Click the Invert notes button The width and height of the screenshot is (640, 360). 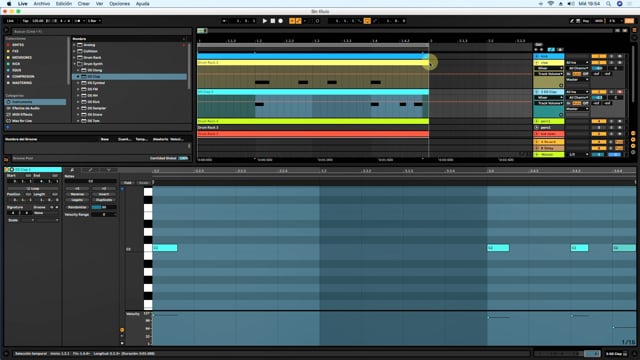click(104, 194)
